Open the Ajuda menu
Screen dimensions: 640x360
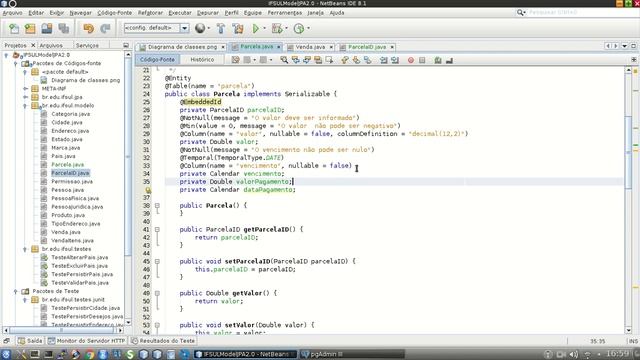pos(337,13)
